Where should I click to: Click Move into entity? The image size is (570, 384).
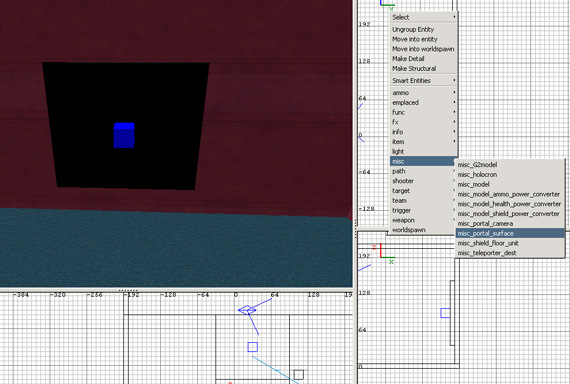click(424, 39)
